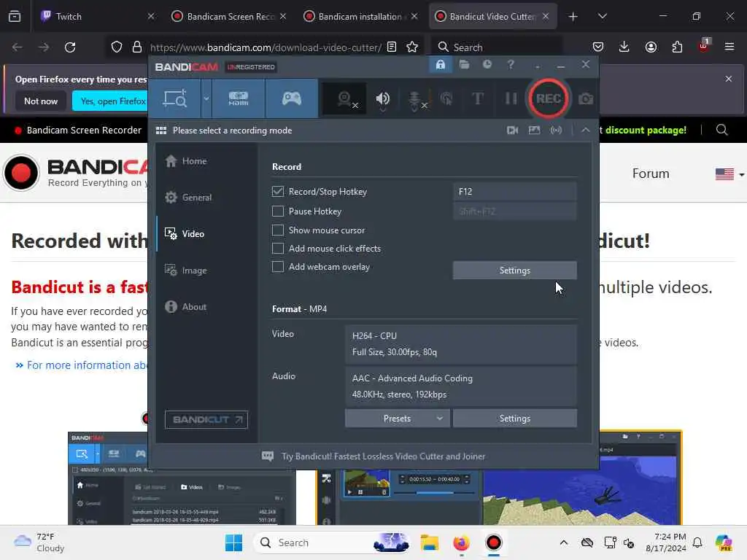Open General settings in Bandicam sidebar

[206, 197]
